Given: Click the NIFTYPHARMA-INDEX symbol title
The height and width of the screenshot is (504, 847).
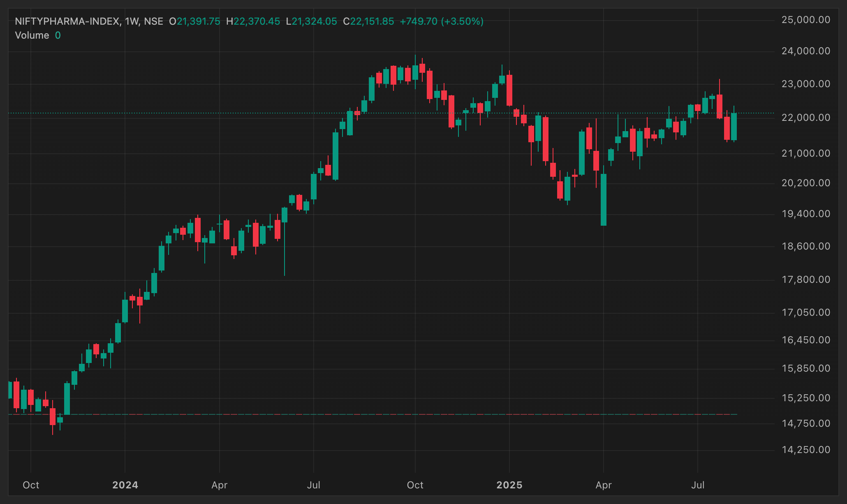Looking at the screenshot, I should tap(67, 21).
